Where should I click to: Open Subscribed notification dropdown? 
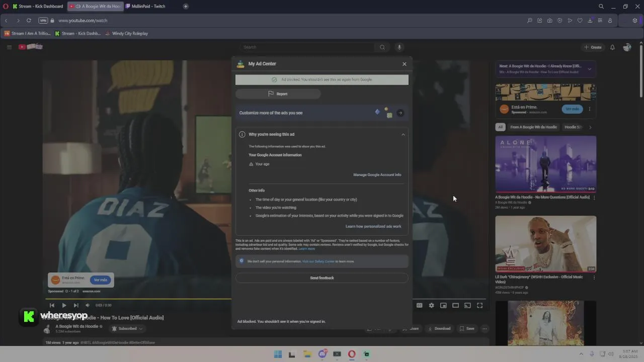pyautogui.click(x=127, y=329)
